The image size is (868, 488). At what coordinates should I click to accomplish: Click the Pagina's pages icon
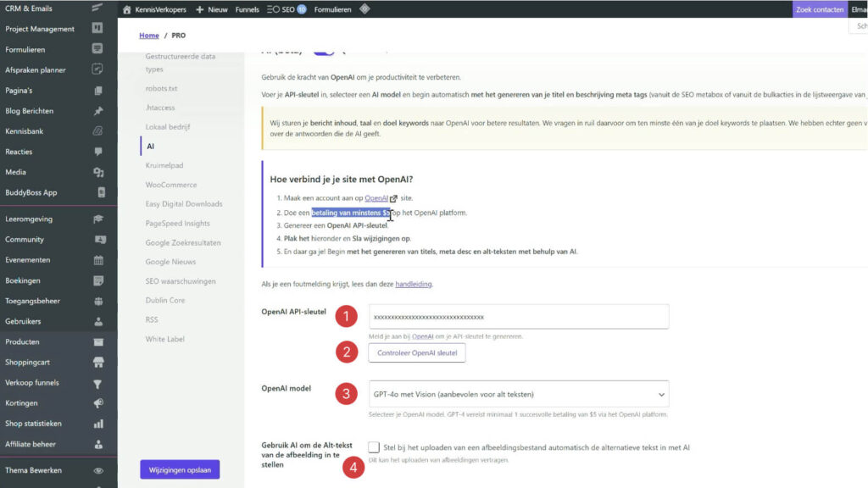pos(98,90)
